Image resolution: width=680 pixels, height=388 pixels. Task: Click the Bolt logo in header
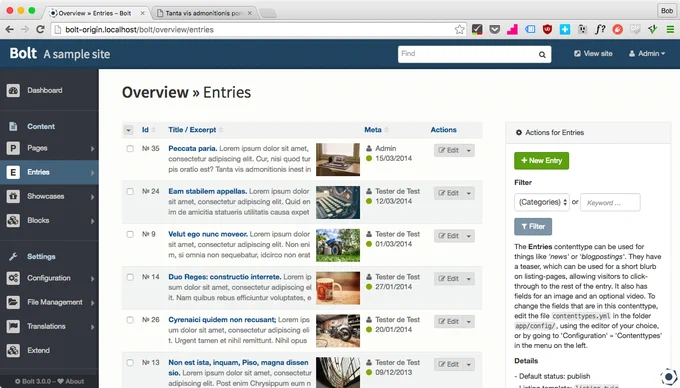23,54
